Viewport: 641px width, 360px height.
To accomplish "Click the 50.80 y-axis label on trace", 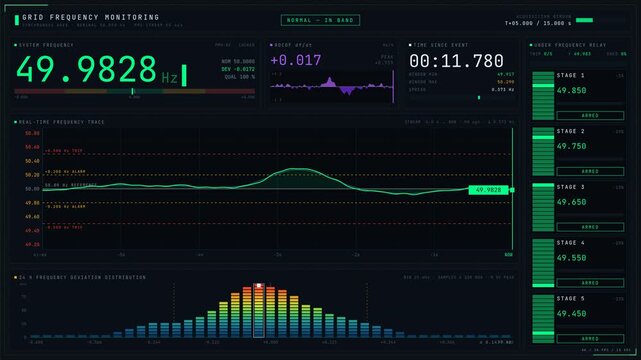I will tap(32, 133).
